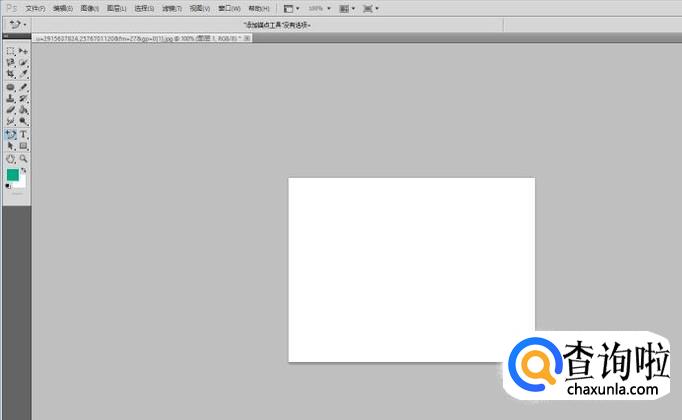Select the Quick Selection tool

coord(23,63)
